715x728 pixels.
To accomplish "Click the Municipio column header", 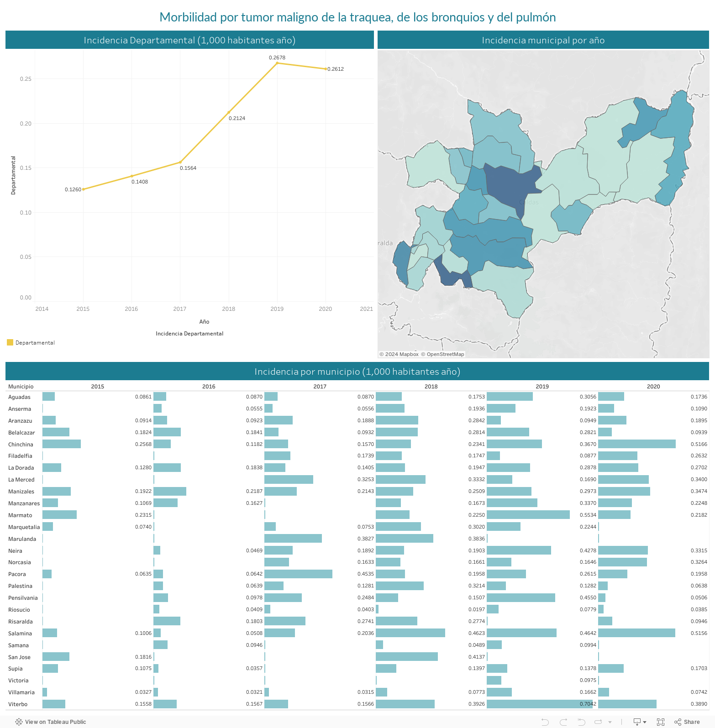I will coord(21,387).
